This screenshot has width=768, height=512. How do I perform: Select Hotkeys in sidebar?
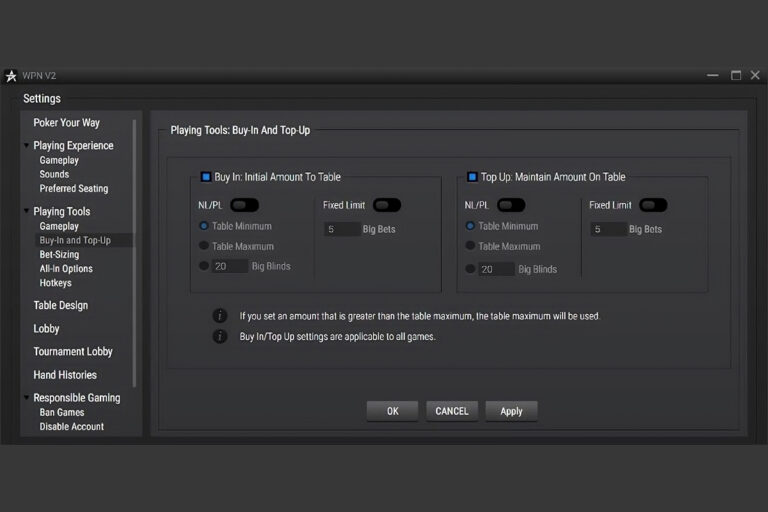[55, 283]
